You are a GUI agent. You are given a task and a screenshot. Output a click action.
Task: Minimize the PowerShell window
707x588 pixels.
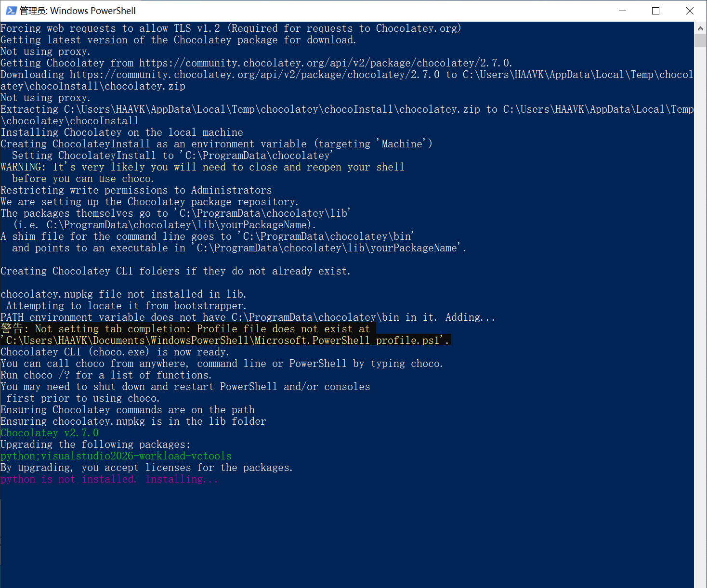(x=622, y=11)
